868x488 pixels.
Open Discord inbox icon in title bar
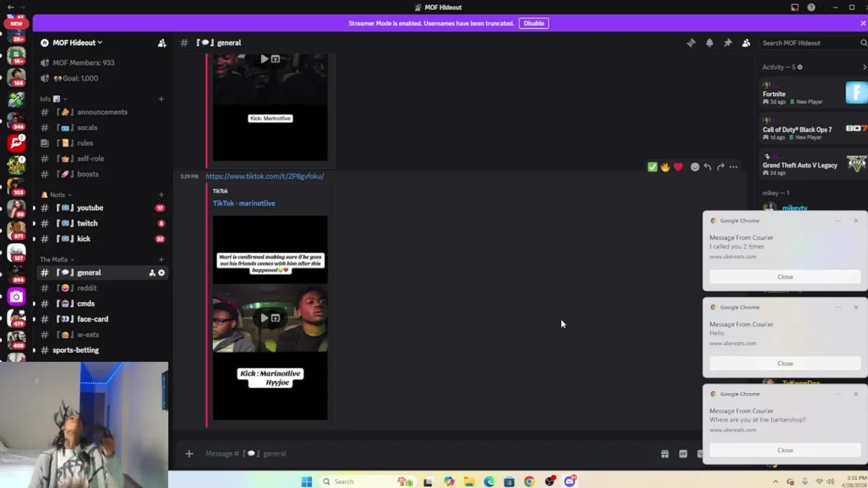(x=795, y=7)
